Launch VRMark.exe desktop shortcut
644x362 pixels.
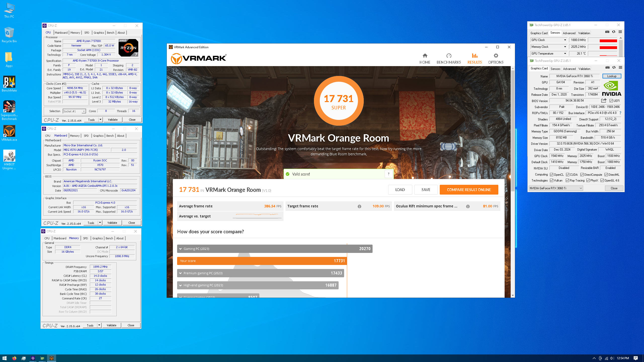coord(9,133)
